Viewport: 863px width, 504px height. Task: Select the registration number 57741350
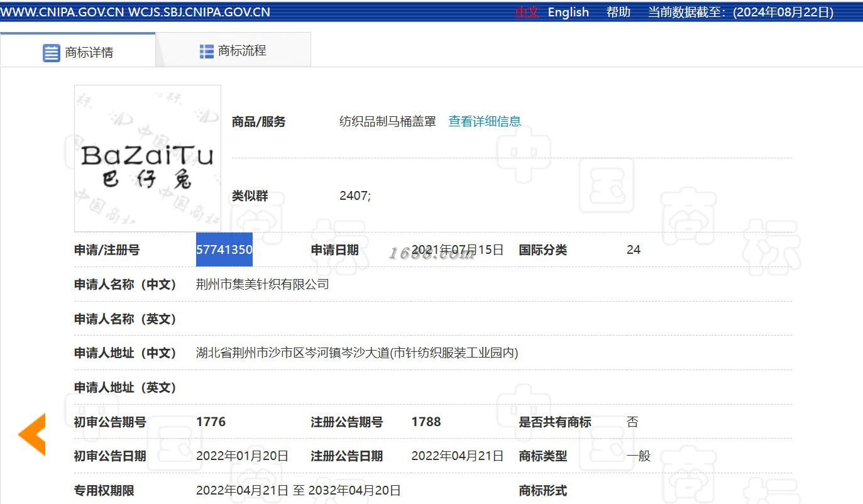tap(224, 249)
